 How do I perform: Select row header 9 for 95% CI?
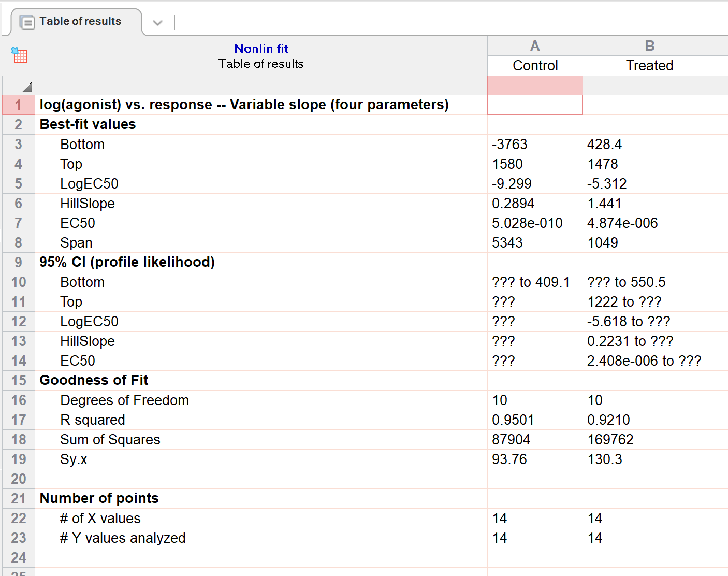19,263
